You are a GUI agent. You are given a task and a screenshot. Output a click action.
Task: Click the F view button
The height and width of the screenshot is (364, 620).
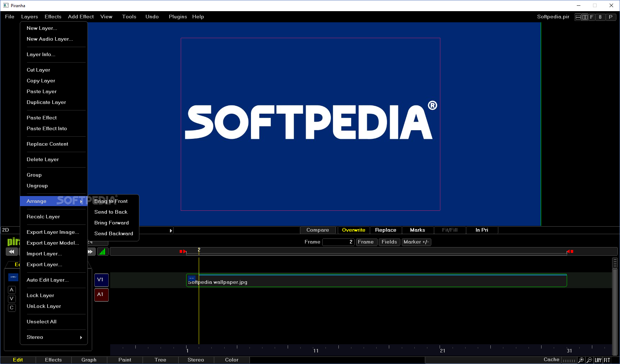(x=592, y=17)
